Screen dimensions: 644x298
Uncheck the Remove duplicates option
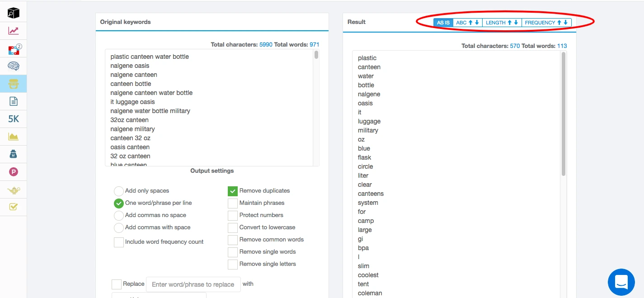coord(232,191)
